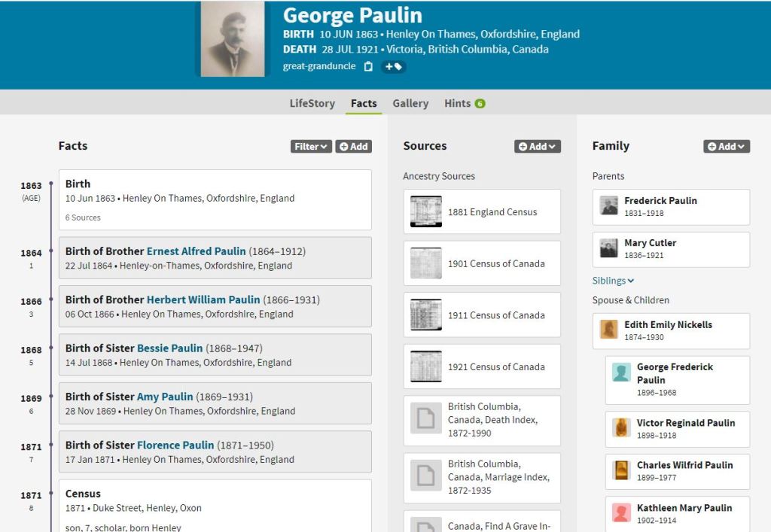This screenshot has height=532, width=771.
Task: Open Ernest Alfred Paulin's profile link
Action: (x=196, y=251)
